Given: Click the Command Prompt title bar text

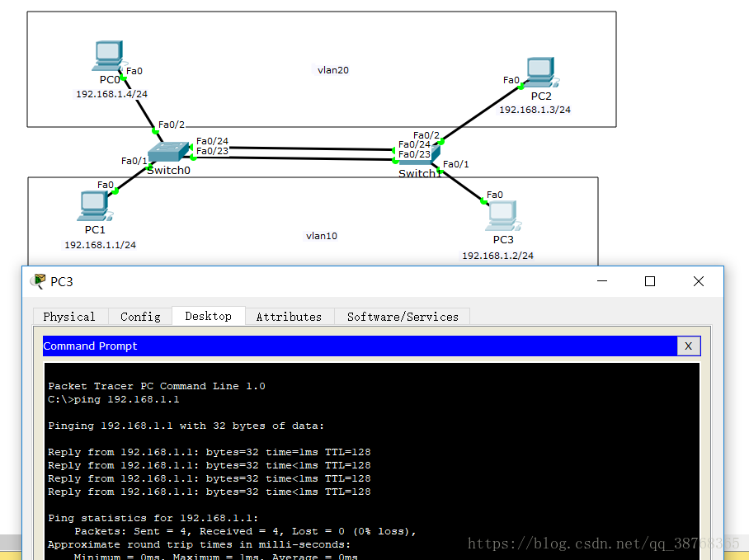Looking at the screenshot, I should point(90,346).
